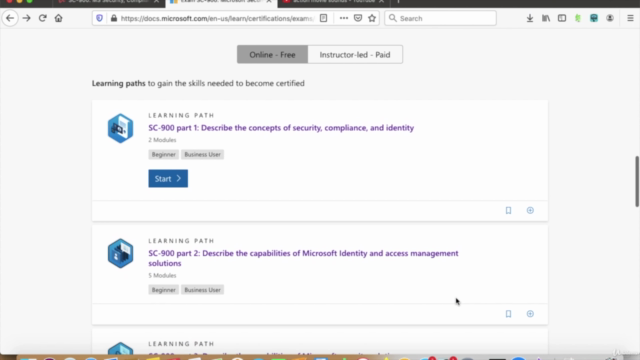
Task: Click the green extension icon in toolbar
Action: click(x=578, y=18)
